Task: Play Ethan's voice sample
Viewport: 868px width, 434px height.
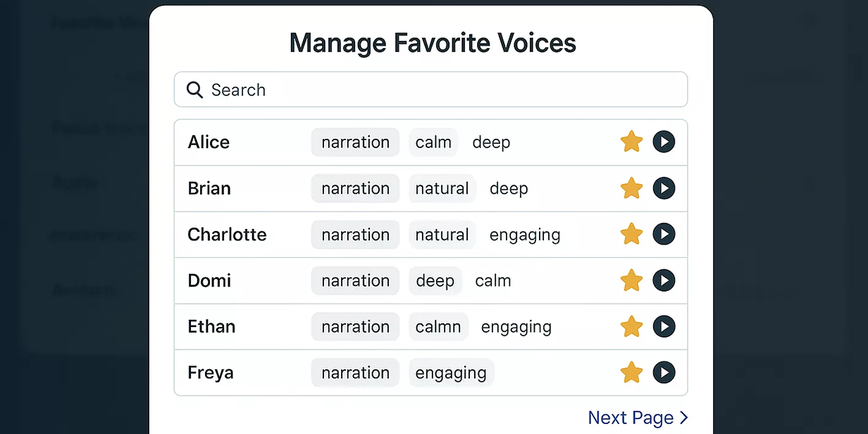Action: click(664, 326)
